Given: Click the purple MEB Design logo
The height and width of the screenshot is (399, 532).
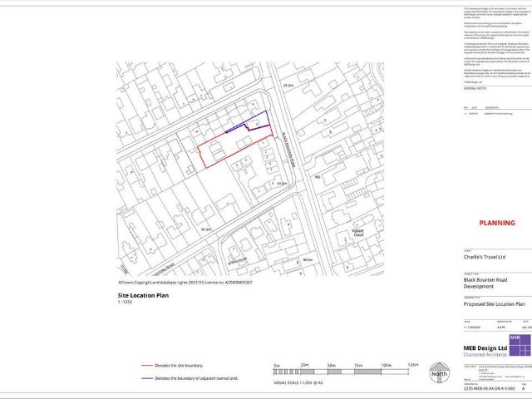Looking at the screenshot, I should click(520, 345).
